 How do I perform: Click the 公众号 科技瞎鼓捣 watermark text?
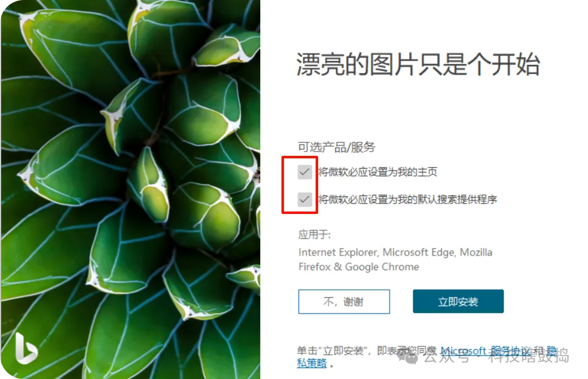click(x=496, y=356)
